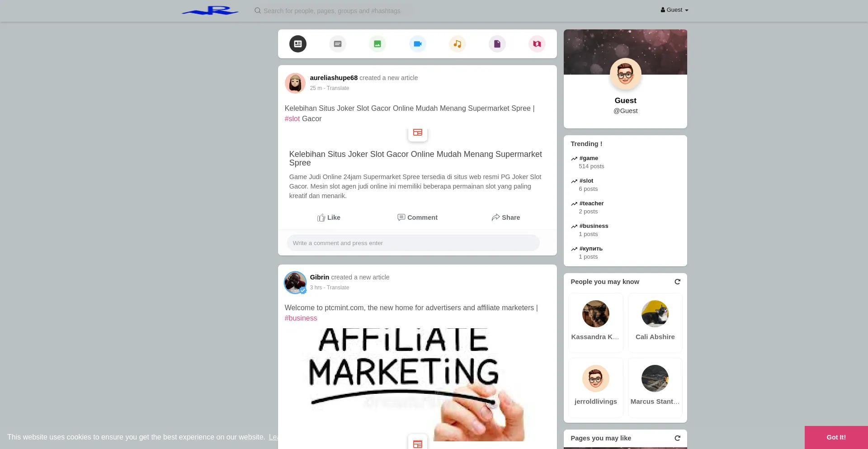
Task: Share the Joker Slot Gacor article
Action: (505, 217)
